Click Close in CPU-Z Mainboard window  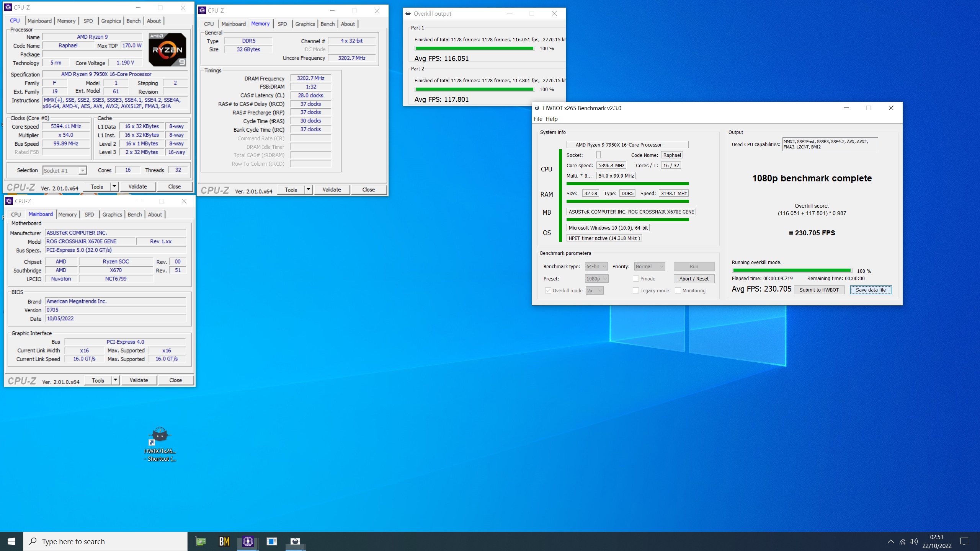[176, 380]
